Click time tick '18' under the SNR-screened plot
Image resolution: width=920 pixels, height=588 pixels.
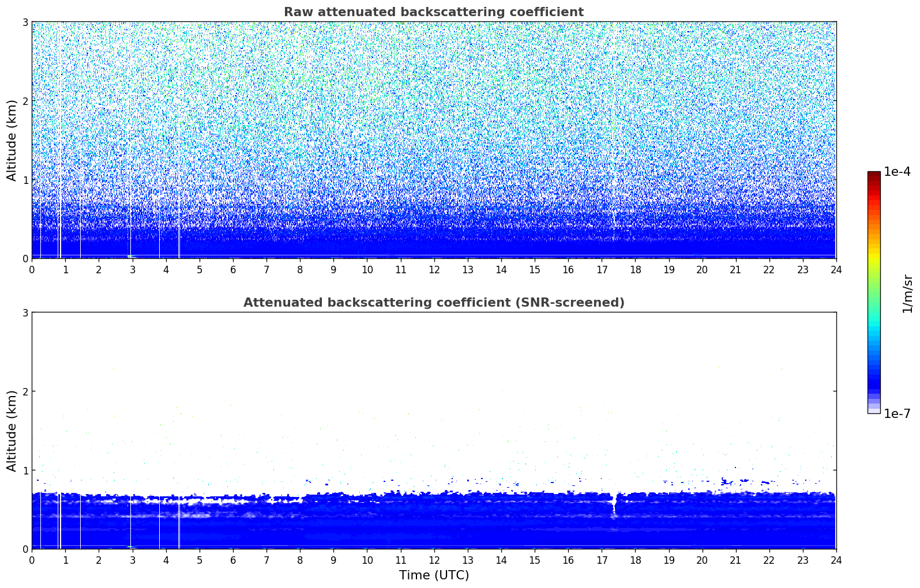point(635,560)
